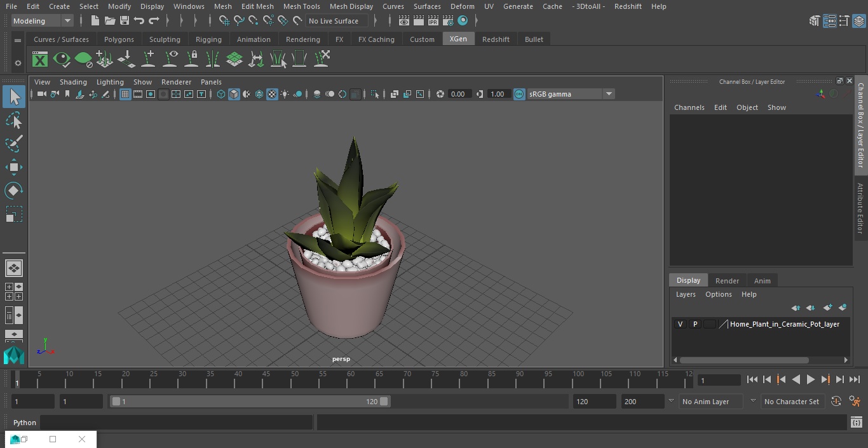Select the arrow Select tool
The height and width of the screenshot is (448, 868).
tap(14, 97)
